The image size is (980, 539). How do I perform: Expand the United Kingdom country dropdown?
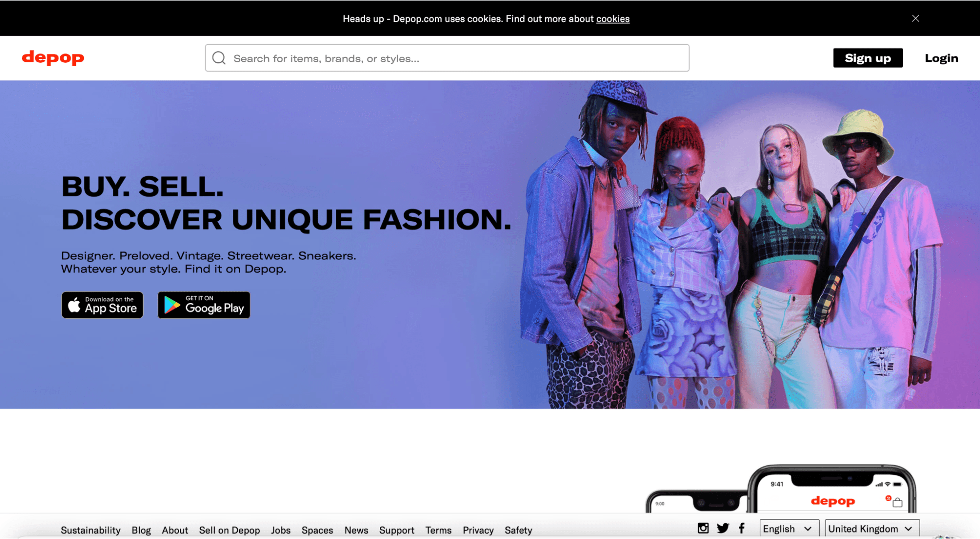872,529
